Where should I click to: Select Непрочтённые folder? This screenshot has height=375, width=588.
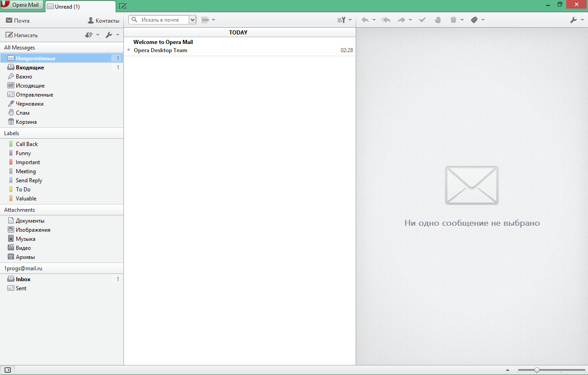[62, 58]
